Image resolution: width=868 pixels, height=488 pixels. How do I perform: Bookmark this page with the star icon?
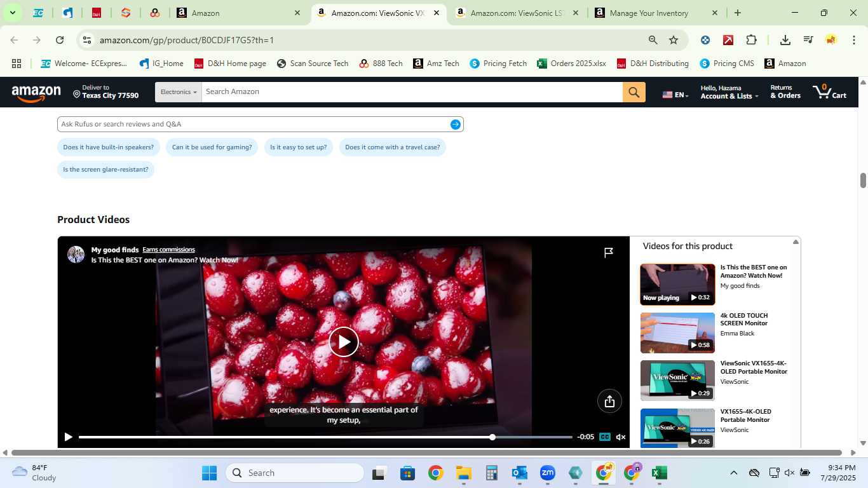click(674, 40)
